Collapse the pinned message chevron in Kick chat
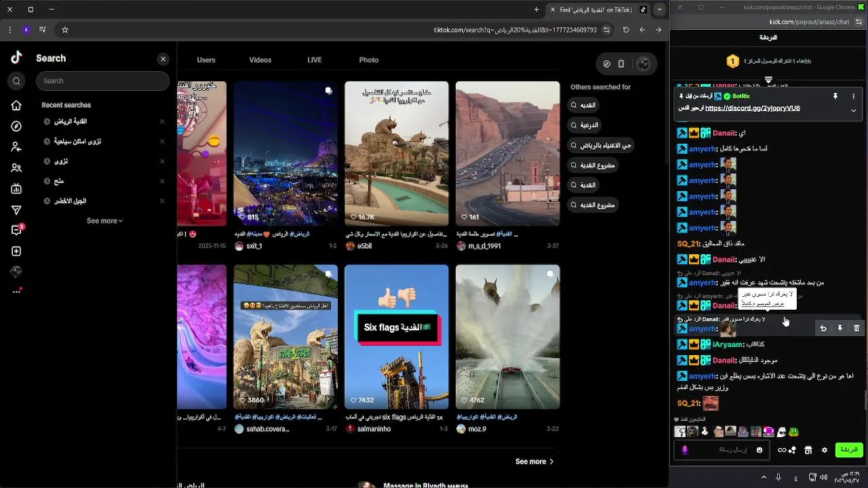868x488 pixels. point(853,110)
